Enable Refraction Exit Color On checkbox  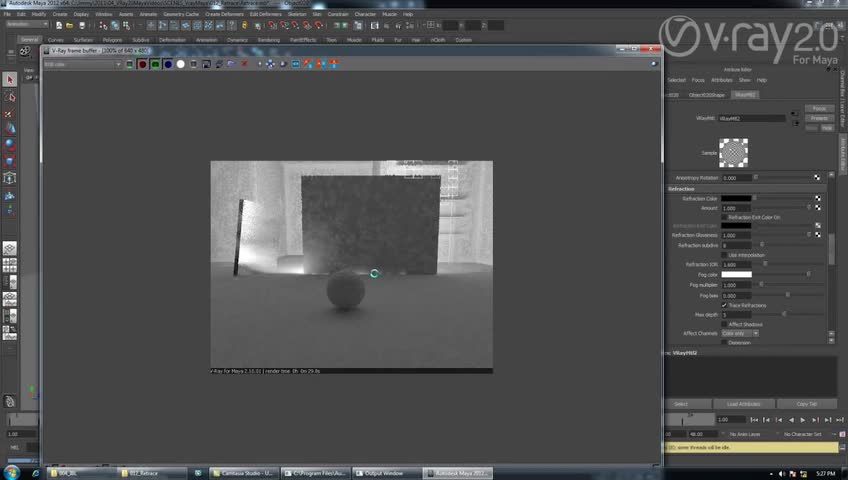coord(724,217)
